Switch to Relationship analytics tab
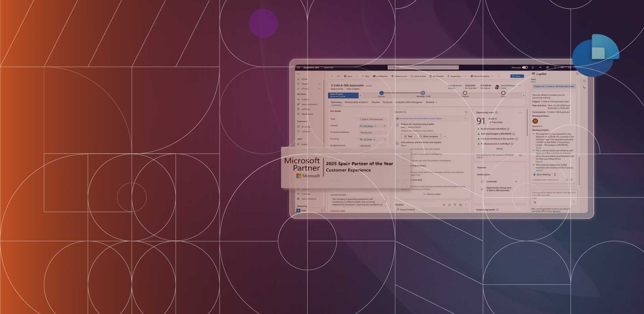Viewport: 644px width, 314px height. point(356,102)
